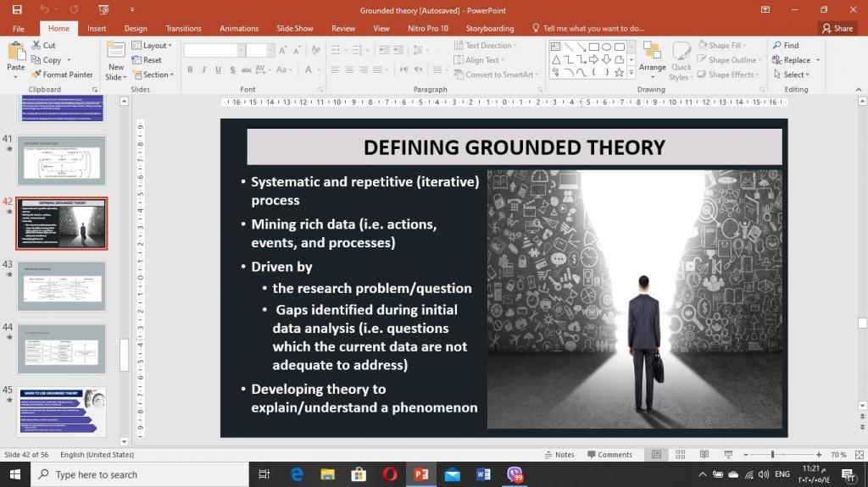
Task: Expand the Layout dropdown
Action: point(152,46)
